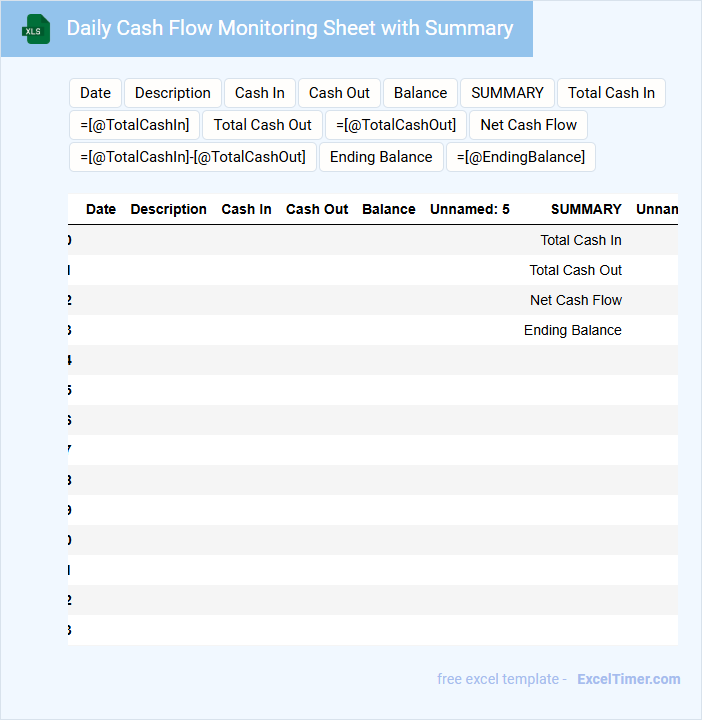Click the Cash In tag chip
The width and height of the screenshot is (702, 720).
259,93
